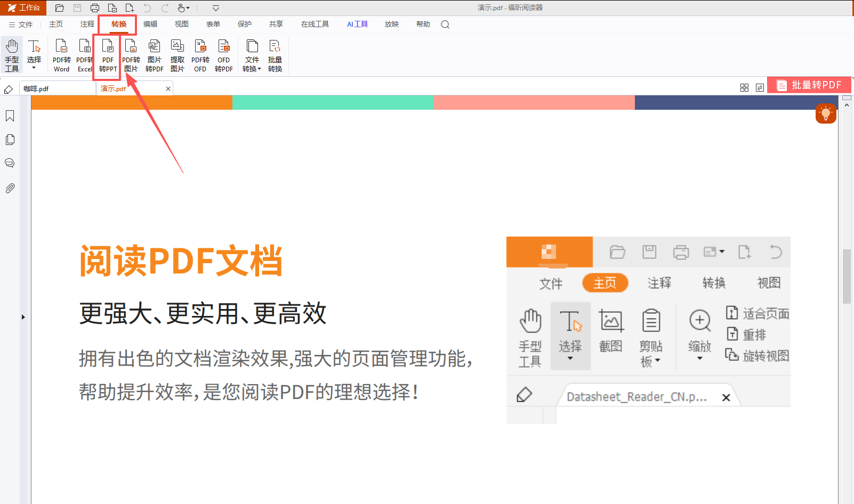This screenshot has height=504, width=854.
Task: Create a new PDF with the page-plus icon
Action: 130,8
